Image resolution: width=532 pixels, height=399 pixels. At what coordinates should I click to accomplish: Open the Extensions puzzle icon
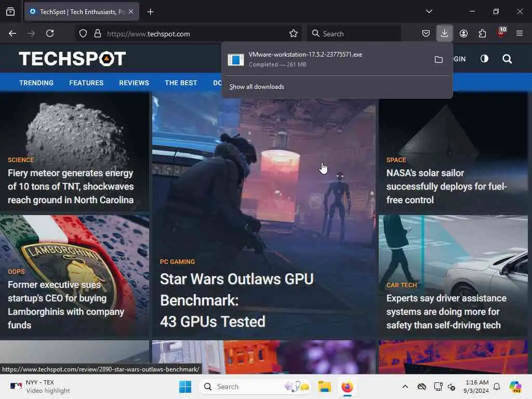482,34
